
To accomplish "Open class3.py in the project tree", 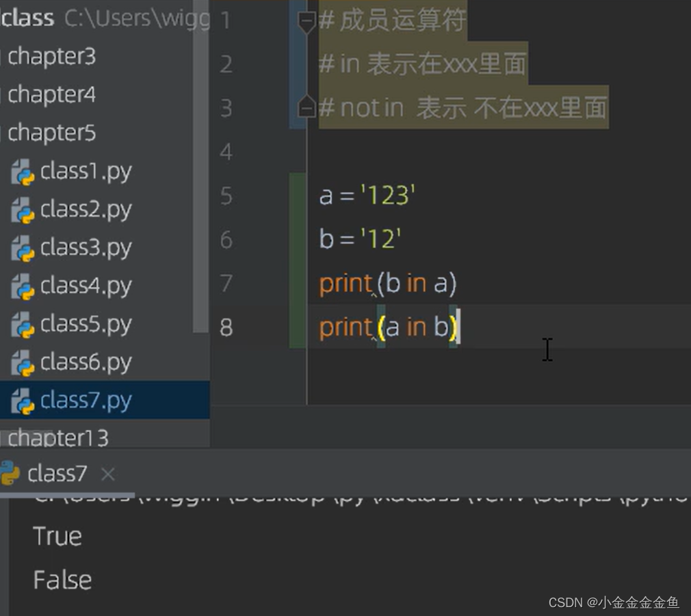I will (x=86, y=248).
